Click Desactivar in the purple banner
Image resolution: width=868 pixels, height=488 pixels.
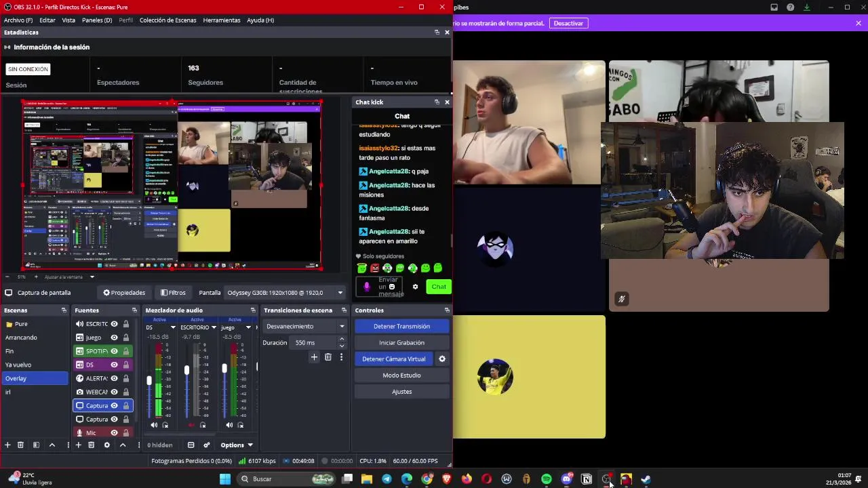click(x=568, y=23)
